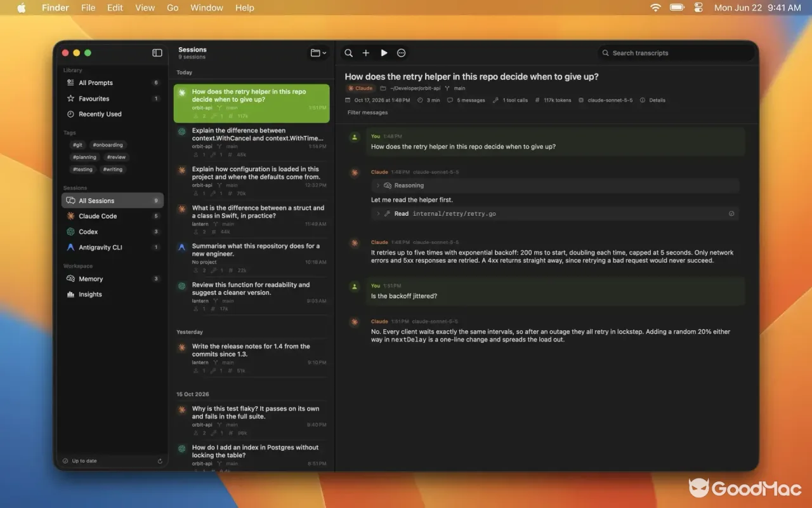
Task: Toggle the #testing tag filter
Action: pyautogui.click(x=82, y=170)
